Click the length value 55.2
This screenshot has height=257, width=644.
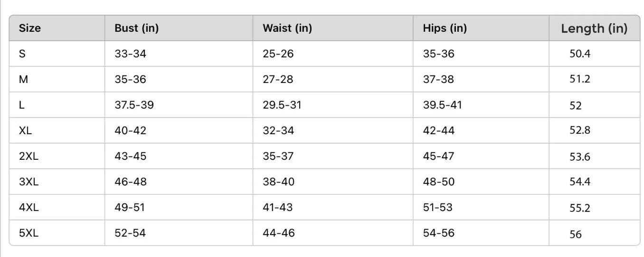click(579, 208)
